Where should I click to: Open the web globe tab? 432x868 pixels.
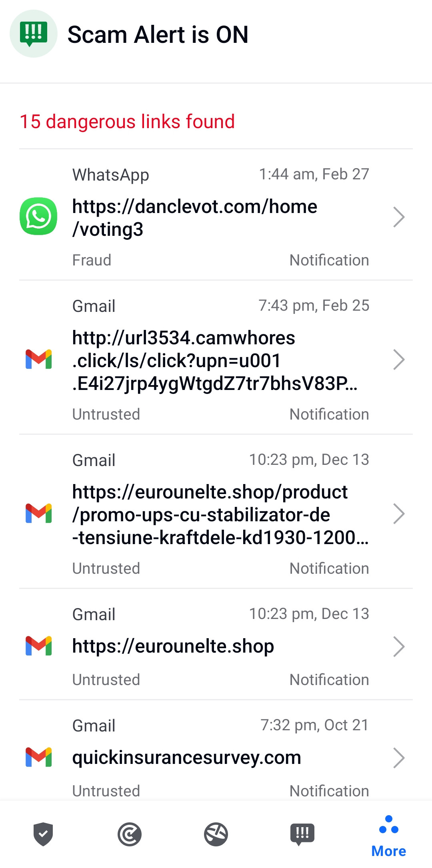coord(216,834)
